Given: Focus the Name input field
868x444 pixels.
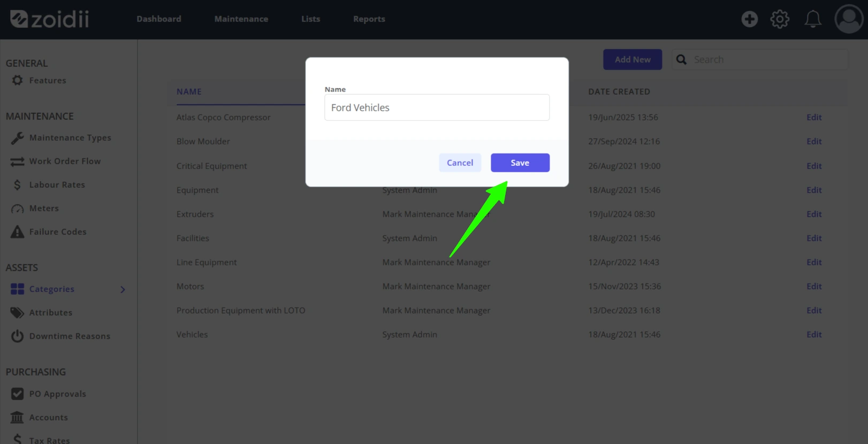Looking at the screenshot, I should click(437, 108).
